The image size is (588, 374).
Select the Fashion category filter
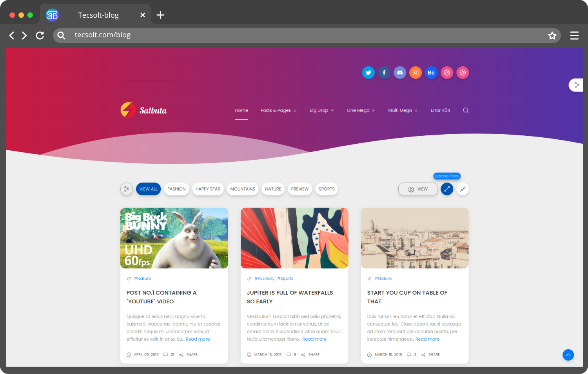pos(176,189)
